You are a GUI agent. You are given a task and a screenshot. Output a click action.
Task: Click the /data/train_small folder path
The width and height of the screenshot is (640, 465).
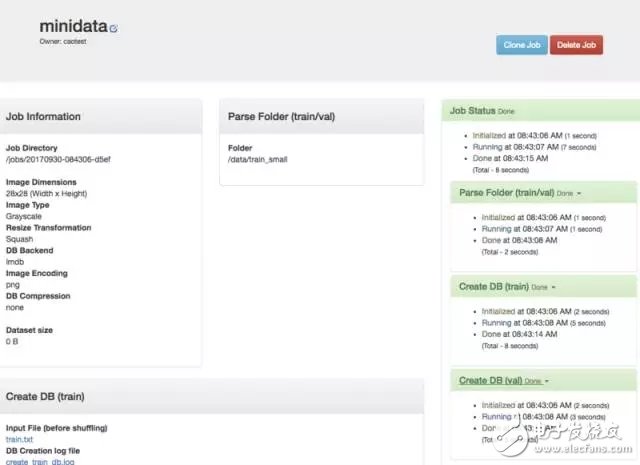(258, 159)
